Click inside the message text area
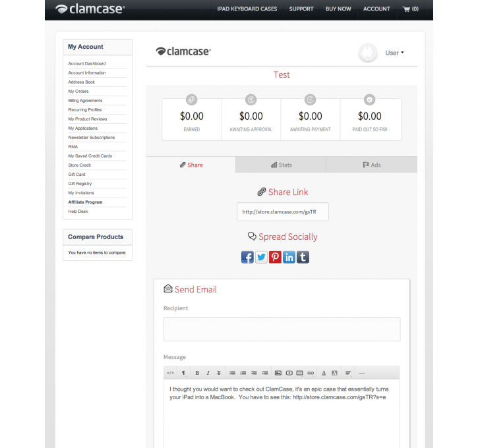The image size is (478, 448). [x=282, y=414]
